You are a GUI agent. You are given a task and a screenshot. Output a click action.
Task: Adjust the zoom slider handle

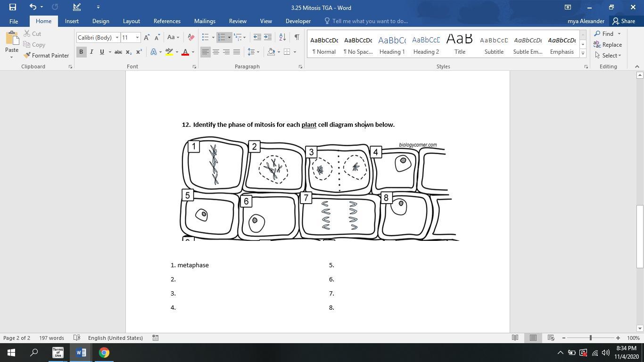click(x=590, y=338)
